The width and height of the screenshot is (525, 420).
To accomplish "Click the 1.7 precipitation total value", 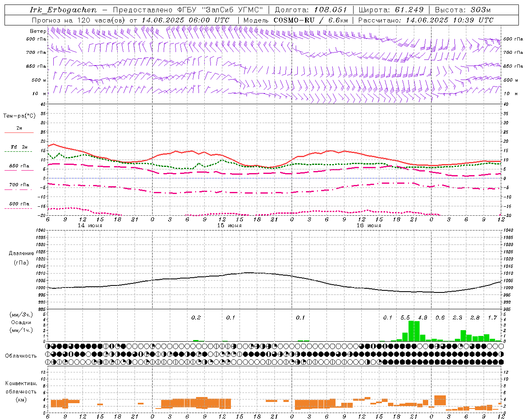I will tap(493, 318).
